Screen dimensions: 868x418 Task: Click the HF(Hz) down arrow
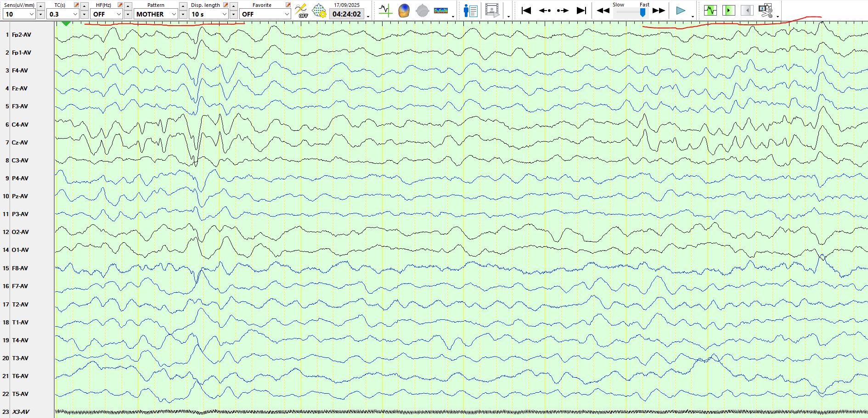pyautogui.click(x=128, y=14)
